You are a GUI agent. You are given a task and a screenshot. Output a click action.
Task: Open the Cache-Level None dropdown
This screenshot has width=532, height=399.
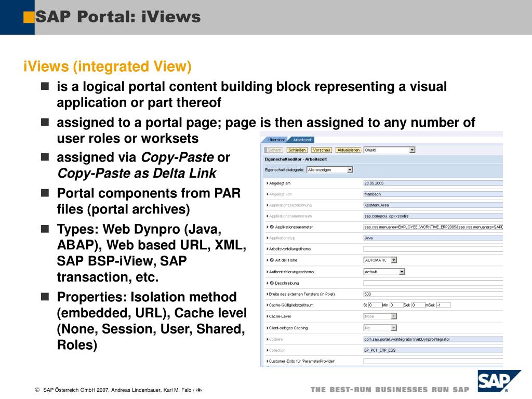[380, 316]
